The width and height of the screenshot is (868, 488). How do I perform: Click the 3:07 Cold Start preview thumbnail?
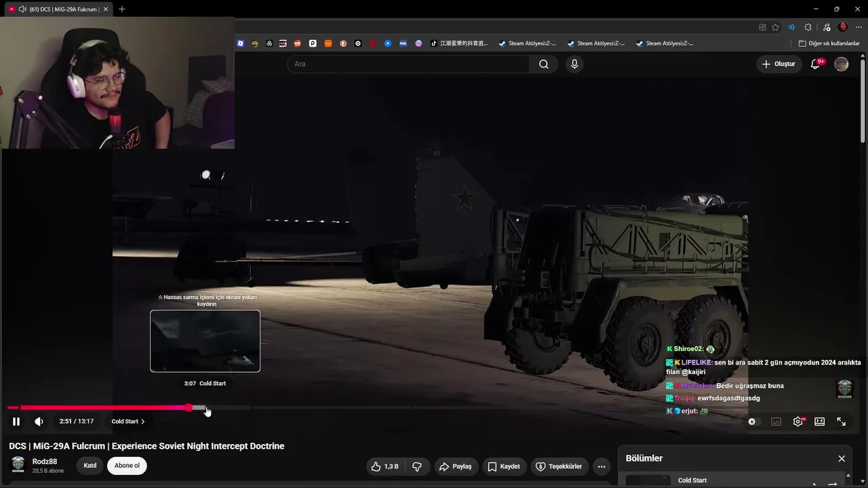click(x=205, y=341)
